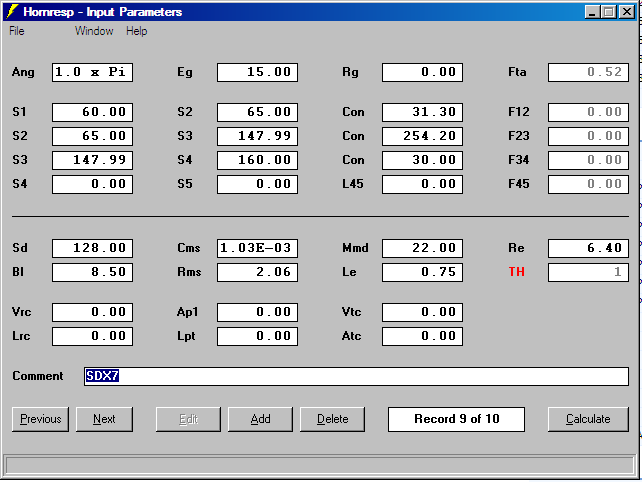Image resolution: width=642 pixels, height=482 pixels.
Task: Minimize the Hornresp window
Action: click(591, 12)
